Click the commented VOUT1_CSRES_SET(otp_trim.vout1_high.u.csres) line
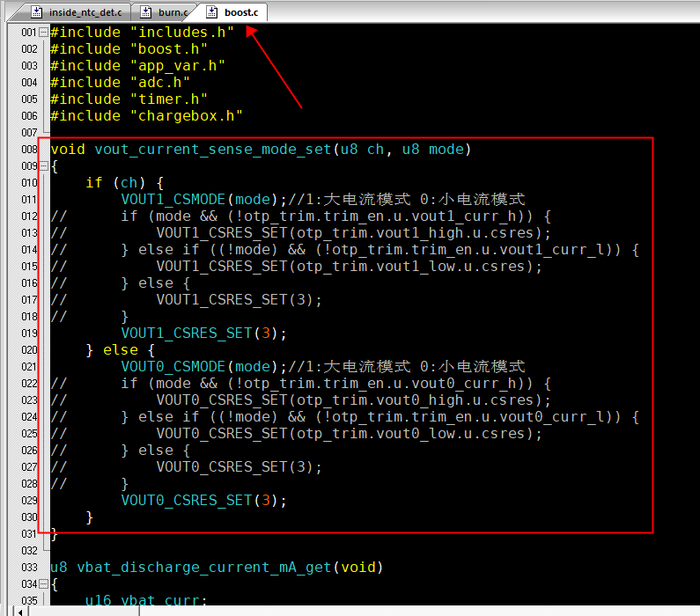This screenshot has height=616, width=700. tap(354, 233)
